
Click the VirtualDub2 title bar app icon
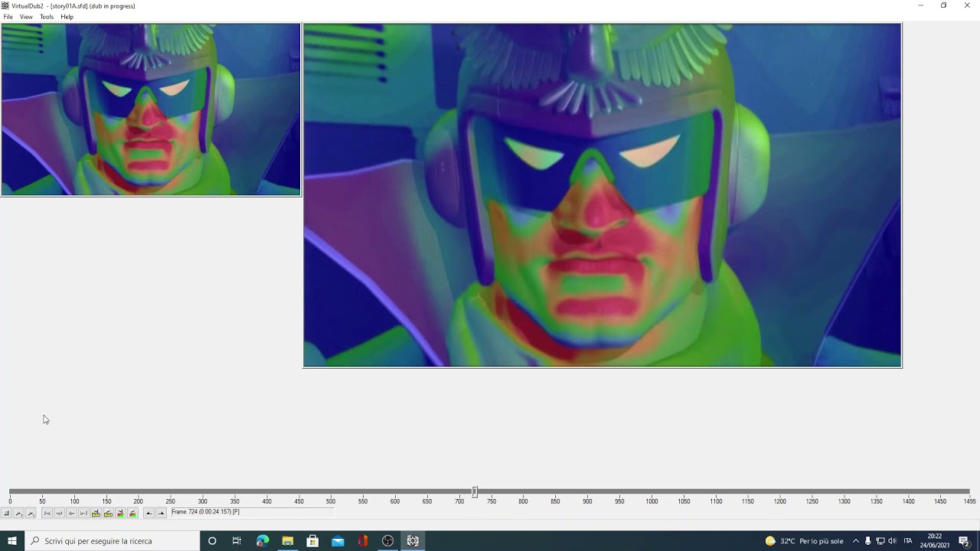[x=5, y=5]
